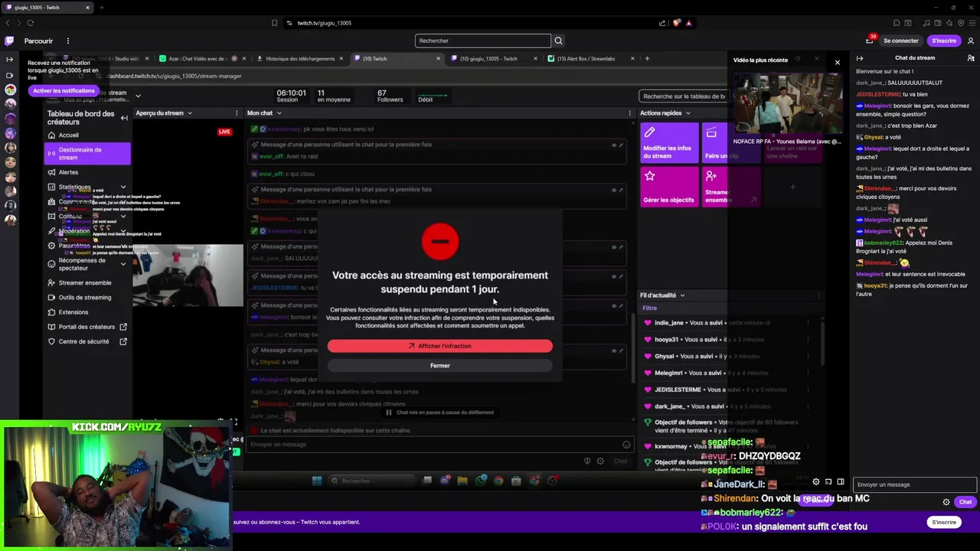The height and width of the screenshot is (551, 980).
Task: Open the three-dot menu beside Parcourir
Action: (x=67, y=41)
